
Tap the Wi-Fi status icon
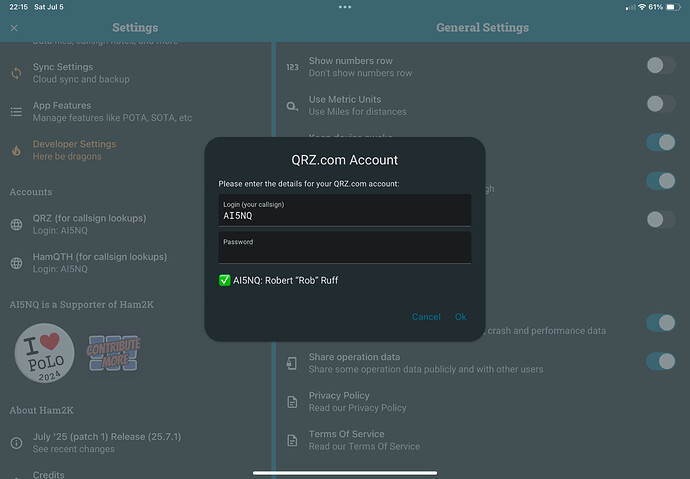(642, 7)
